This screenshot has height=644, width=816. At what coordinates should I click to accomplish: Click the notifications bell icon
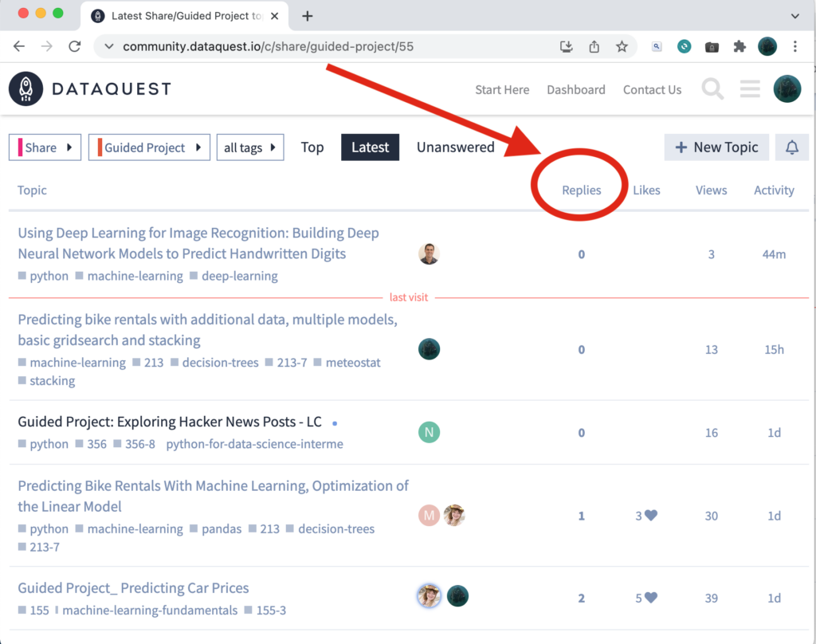pyautogui.click(x=791, y=147)
